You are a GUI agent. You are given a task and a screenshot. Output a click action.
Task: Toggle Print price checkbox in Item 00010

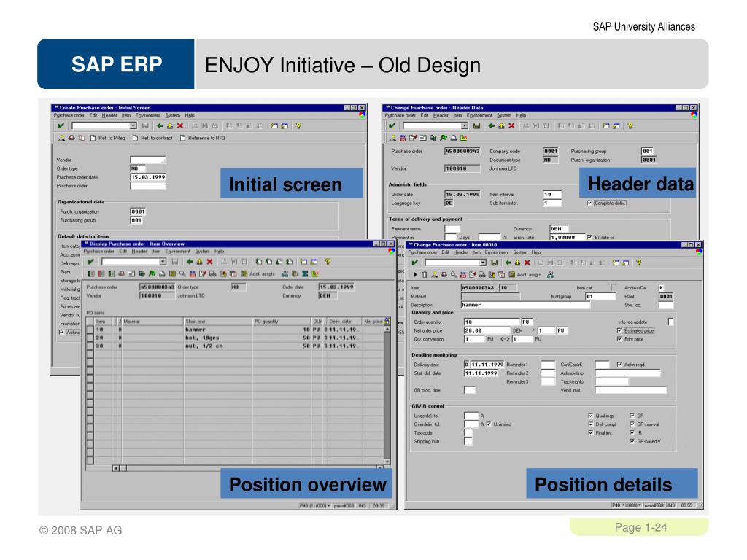click(619, 339)
